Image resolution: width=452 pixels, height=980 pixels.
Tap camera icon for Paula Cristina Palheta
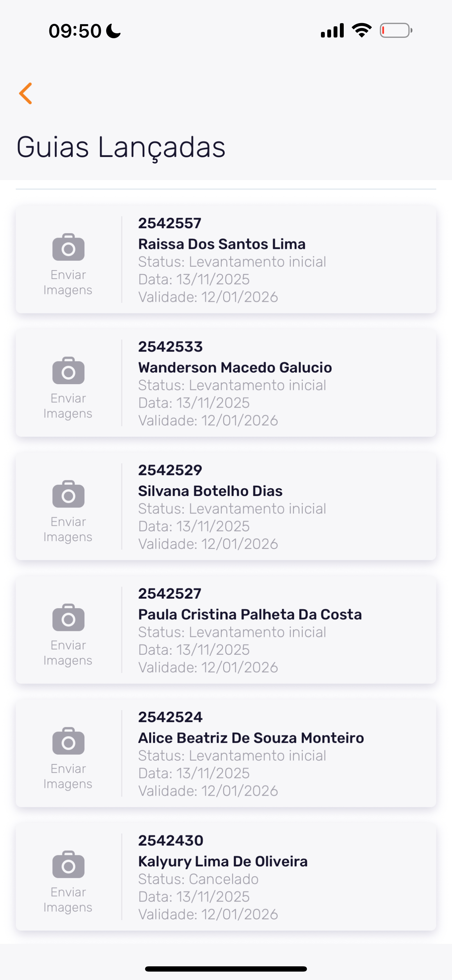coord(68,618)
